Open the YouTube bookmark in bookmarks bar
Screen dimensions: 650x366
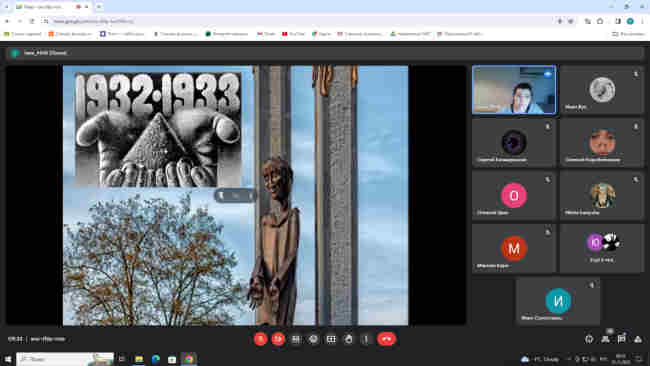(293, 34)
